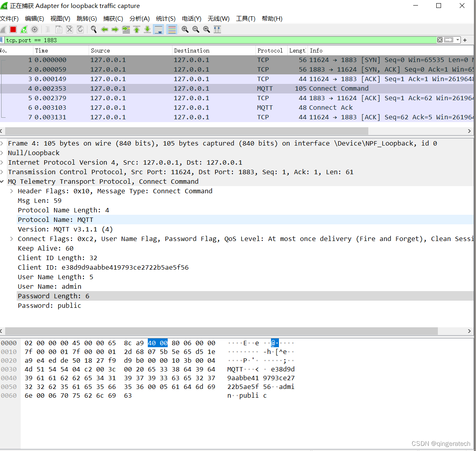Screen dimensions: 476x451
Task: Click the find packet magnifier icon
Action: pos(93,29)
